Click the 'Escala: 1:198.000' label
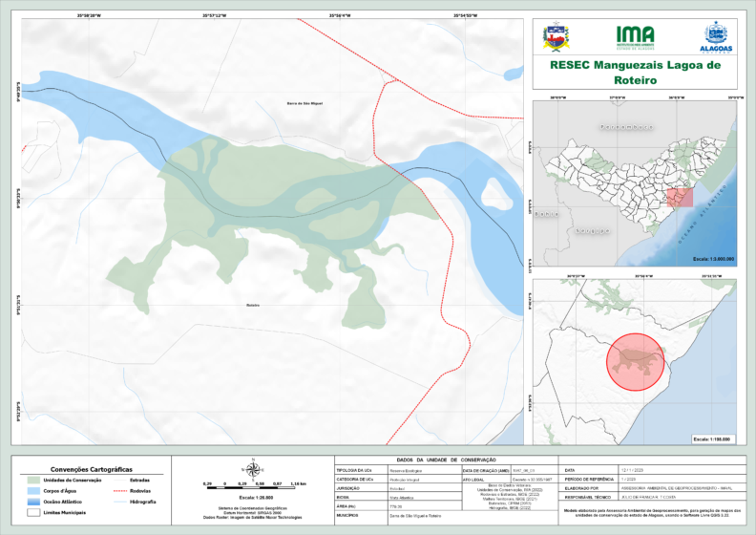 point(712,439)
